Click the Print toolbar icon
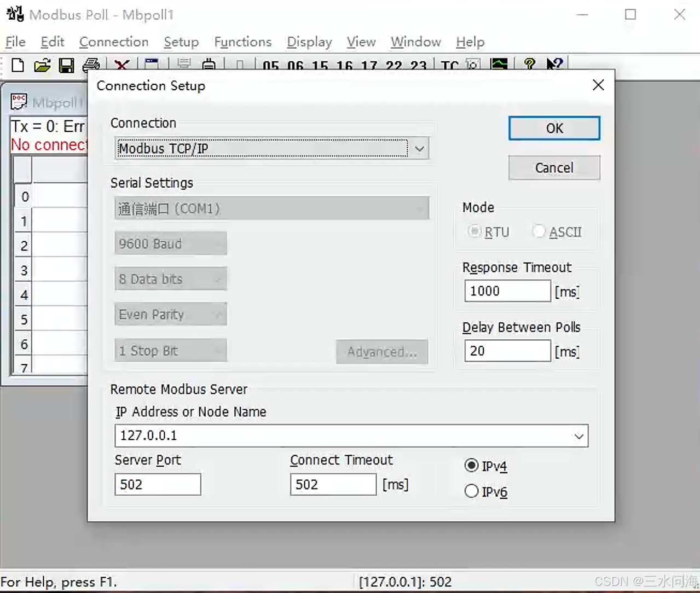The width and height of the screenshot is (700, 593). [91, 65]
